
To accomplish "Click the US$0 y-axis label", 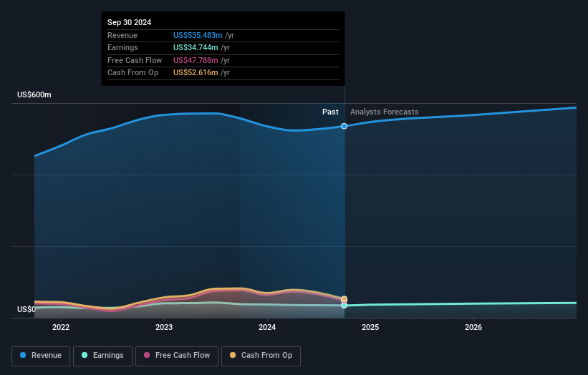I will click(26, 309).
